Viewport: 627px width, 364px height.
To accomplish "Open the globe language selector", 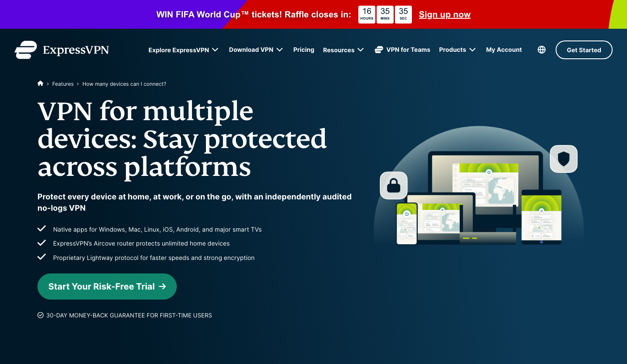I will (x=542, y=50).
